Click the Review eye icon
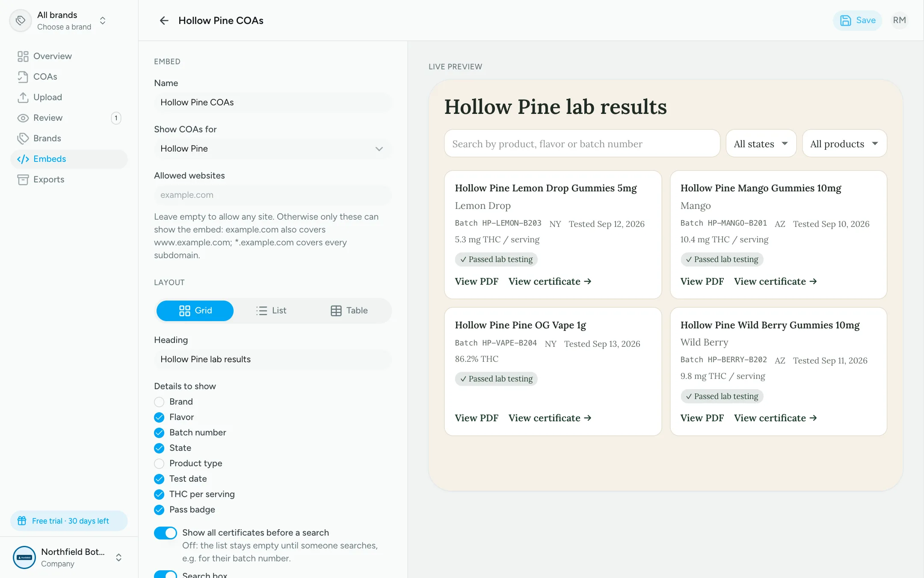Image resolution: width=924 pixels, height=578 pixels. tap(23, 118)
